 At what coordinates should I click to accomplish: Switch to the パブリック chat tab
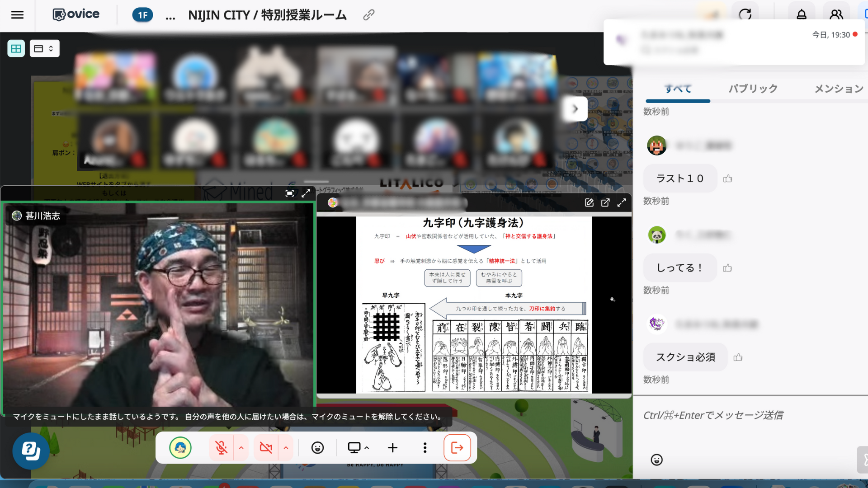[x=753, y=89]
